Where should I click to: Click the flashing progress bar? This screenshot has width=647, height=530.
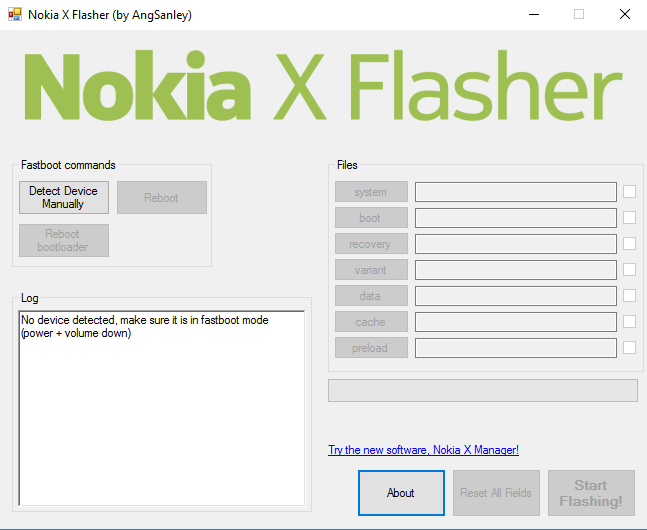(x=483, y=390)
